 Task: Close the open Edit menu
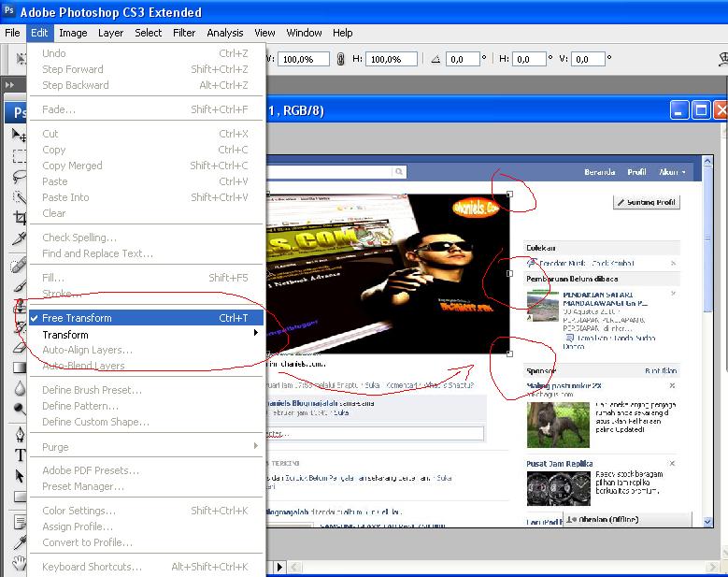pos(39,33)
